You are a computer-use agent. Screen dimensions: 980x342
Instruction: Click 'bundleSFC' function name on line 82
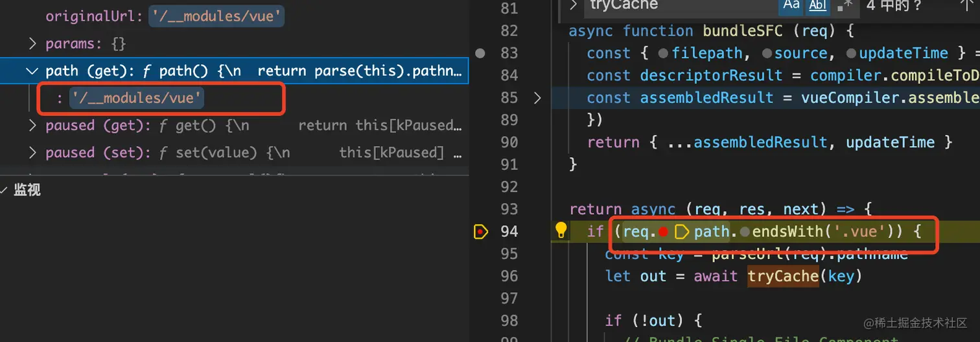tap(743, 31)
